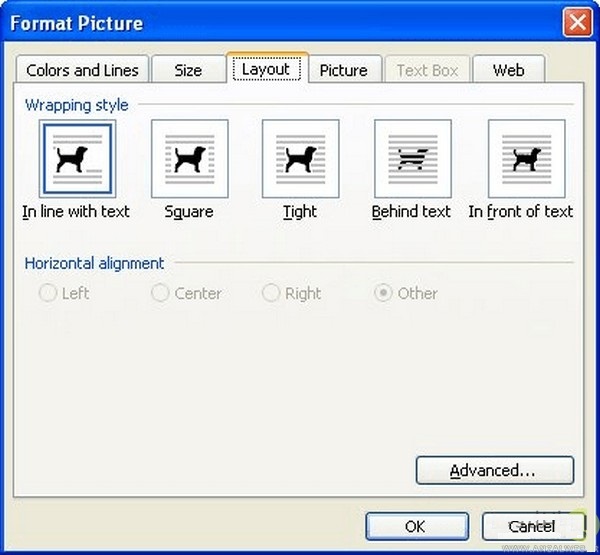Confirm the dialog with OK

click(415, 526)
